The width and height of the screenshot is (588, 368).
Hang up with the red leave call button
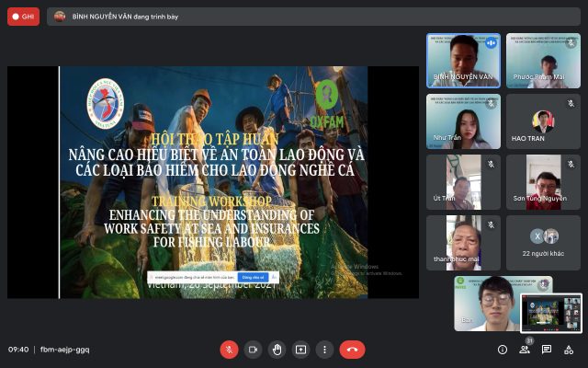(x=352, y=350)
